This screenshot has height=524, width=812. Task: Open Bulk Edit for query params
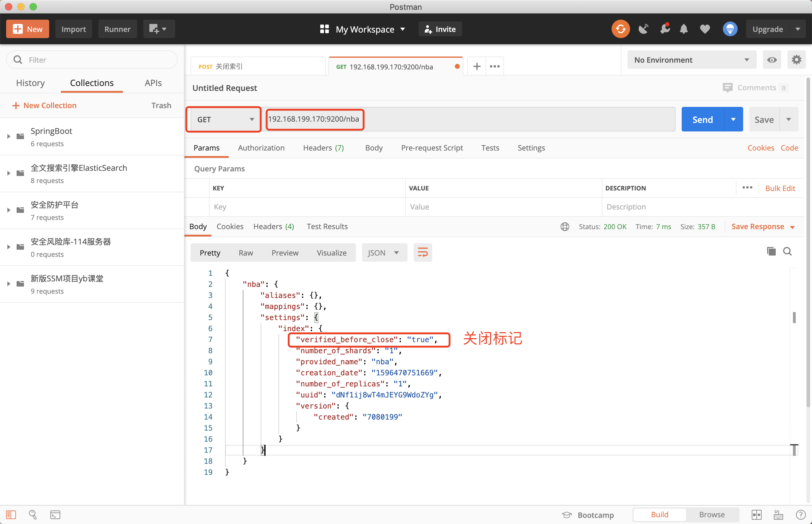pos(780,188)
